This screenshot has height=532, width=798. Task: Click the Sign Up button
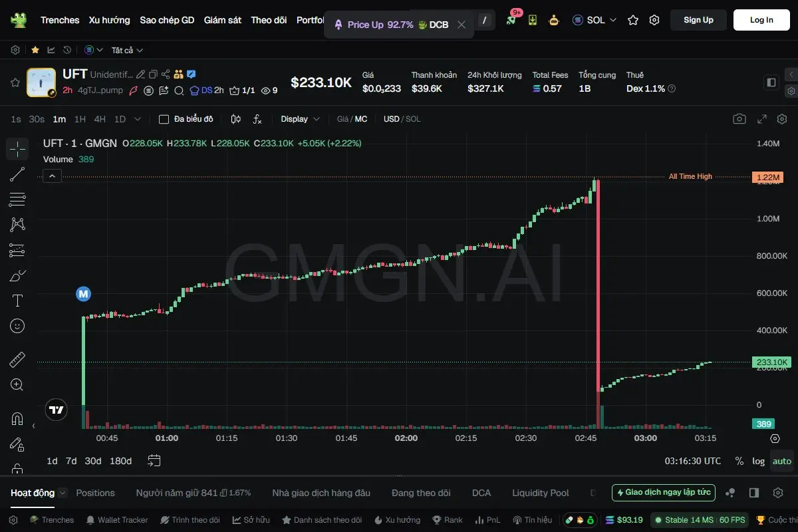tap(698, 20)
